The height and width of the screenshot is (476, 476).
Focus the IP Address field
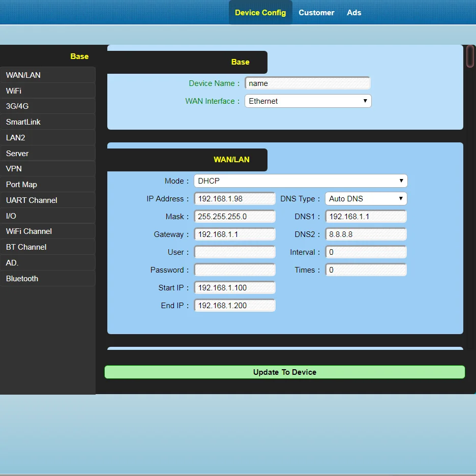point(234,199)
